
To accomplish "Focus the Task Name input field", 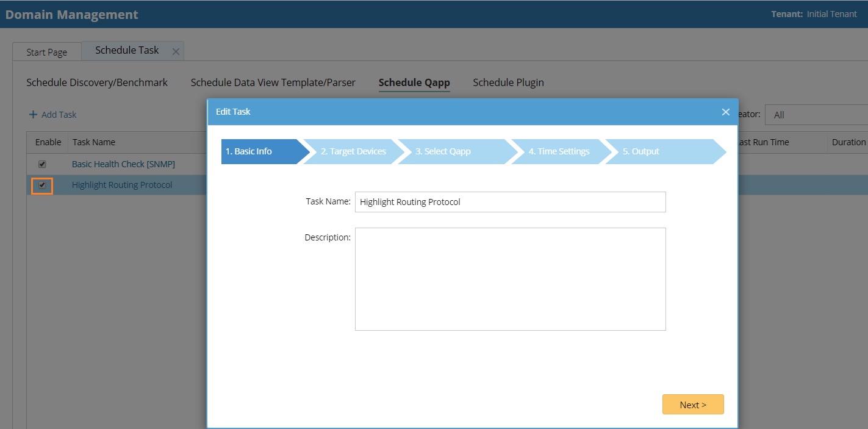I will click(x=510, y=202).
